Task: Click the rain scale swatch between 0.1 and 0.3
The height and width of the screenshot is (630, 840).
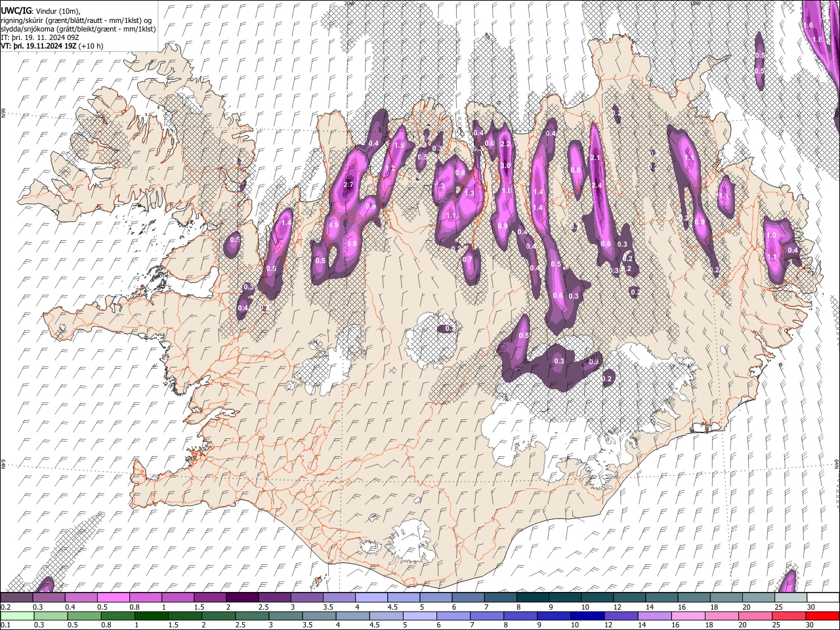Action: coord(16,616)
